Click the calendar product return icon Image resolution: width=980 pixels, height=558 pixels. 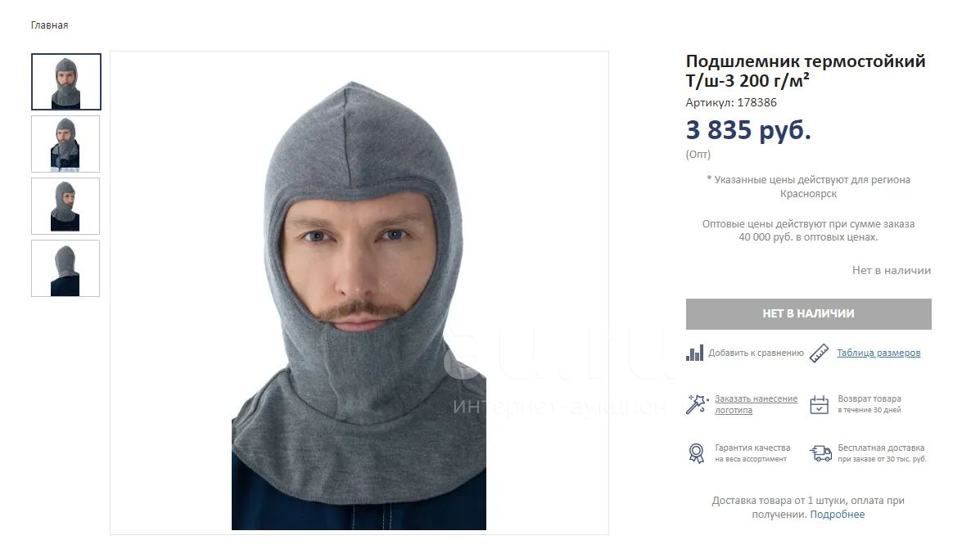pos(820,404)
